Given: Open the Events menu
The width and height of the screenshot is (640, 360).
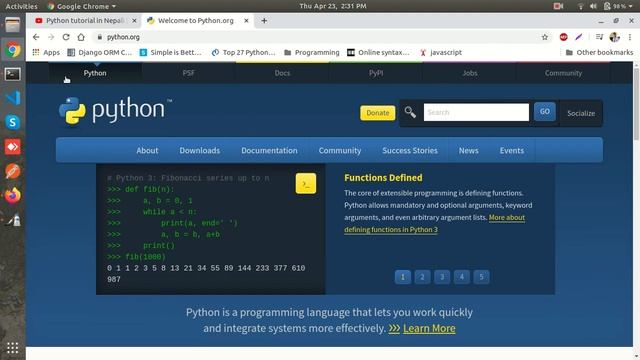Looking at the screenshot, I should pos(512,151).
